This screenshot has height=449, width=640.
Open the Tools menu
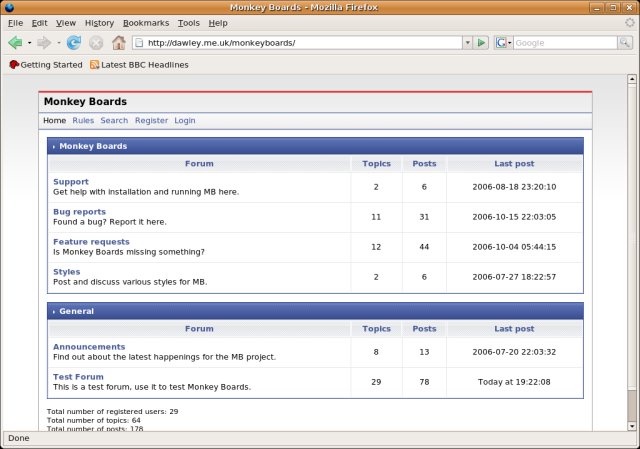point(188,22)
